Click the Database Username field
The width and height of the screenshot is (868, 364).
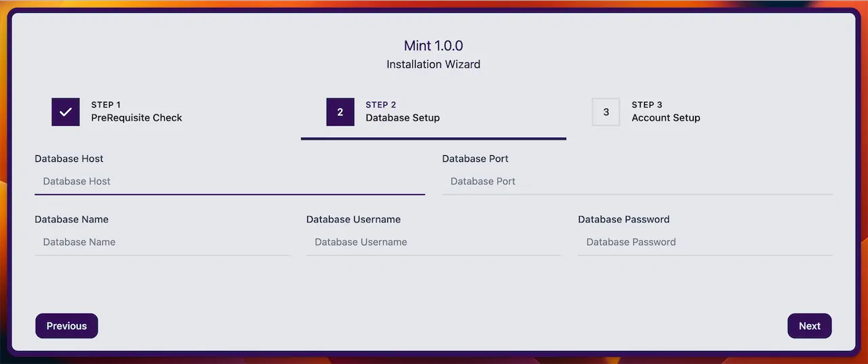coord(434,242)
